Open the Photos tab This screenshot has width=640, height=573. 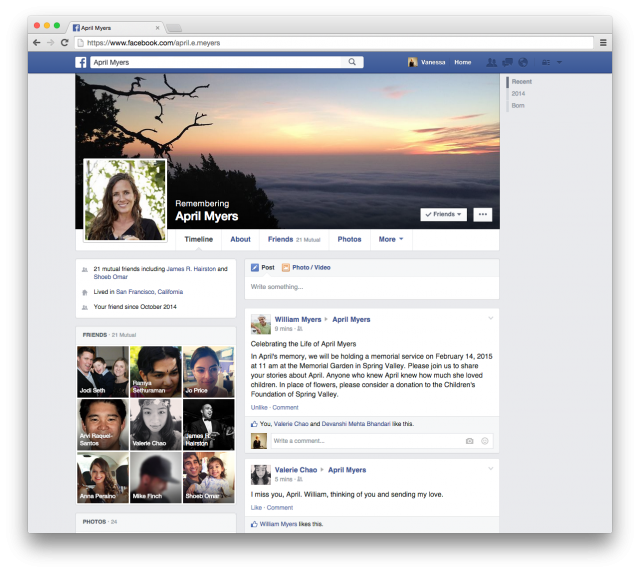[349, 240]
